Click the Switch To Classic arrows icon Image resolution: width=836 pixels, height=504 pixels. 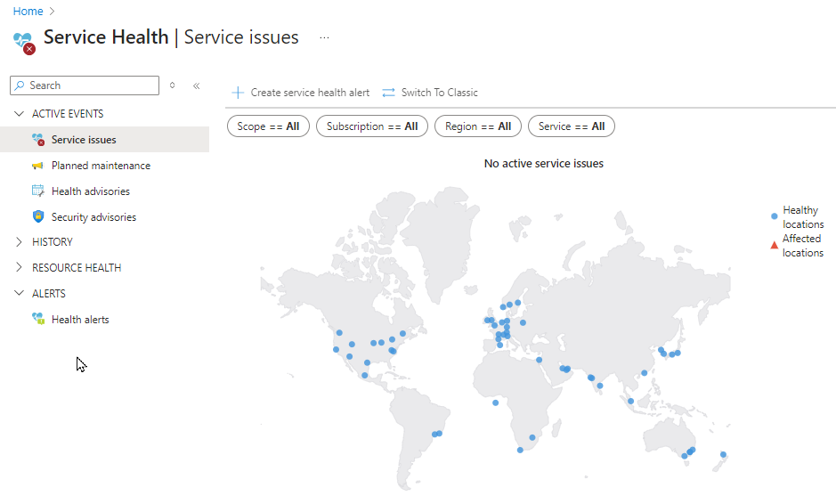click(x=389, y=93)
